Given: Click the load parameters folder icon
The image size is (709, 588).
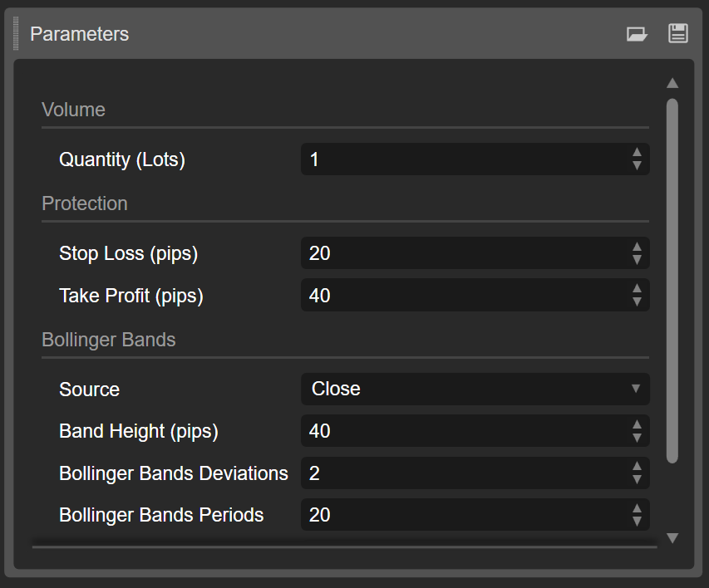Looking at the screenshot, I should [637, 34].
